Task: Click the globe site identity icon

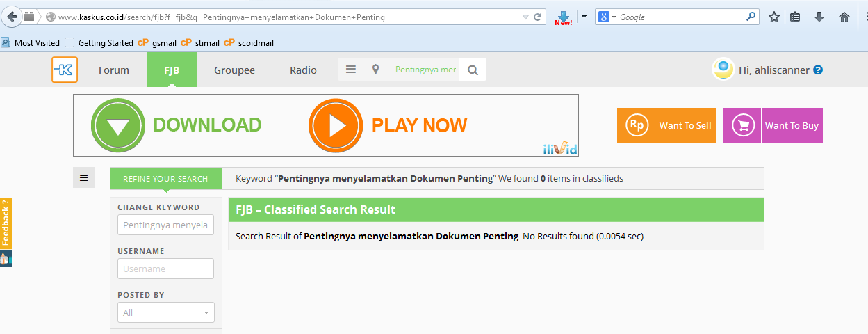Action: [x=50, y=17]
